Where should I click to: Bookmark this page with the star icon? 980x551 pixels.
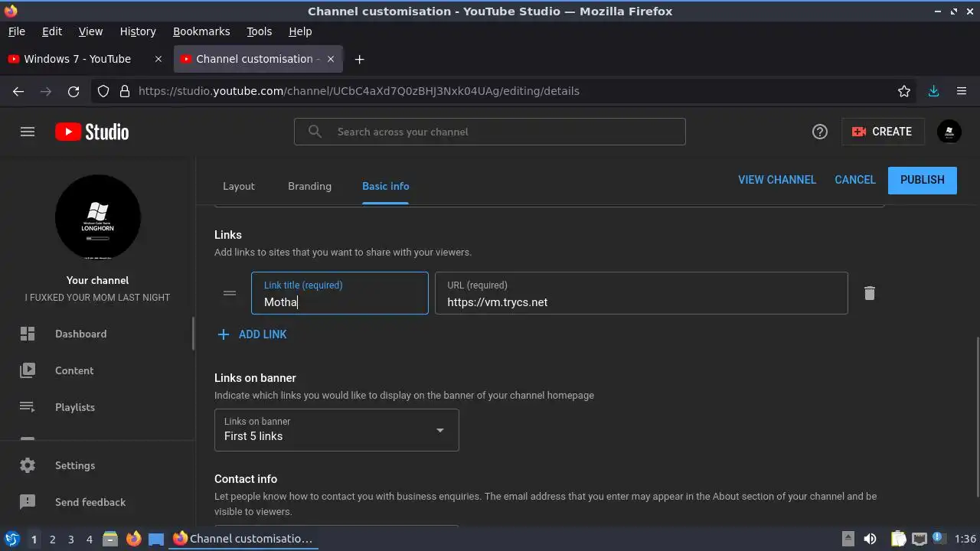coord(904,91)
